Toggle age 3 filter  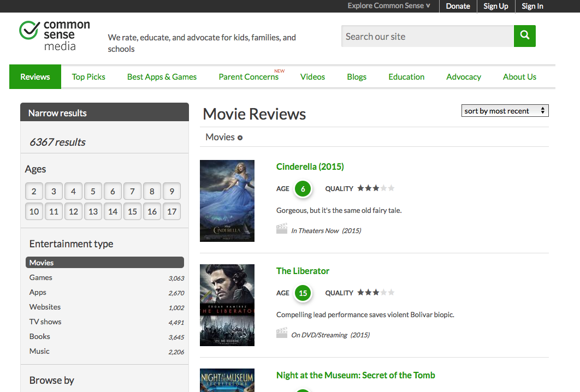[54, 191]
